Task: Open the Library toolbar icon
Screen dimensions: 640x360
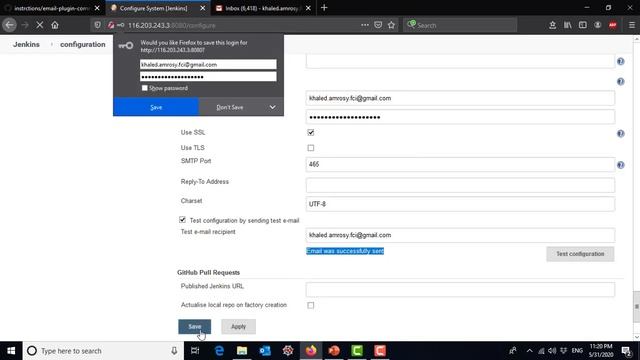Action: point(568,25)
